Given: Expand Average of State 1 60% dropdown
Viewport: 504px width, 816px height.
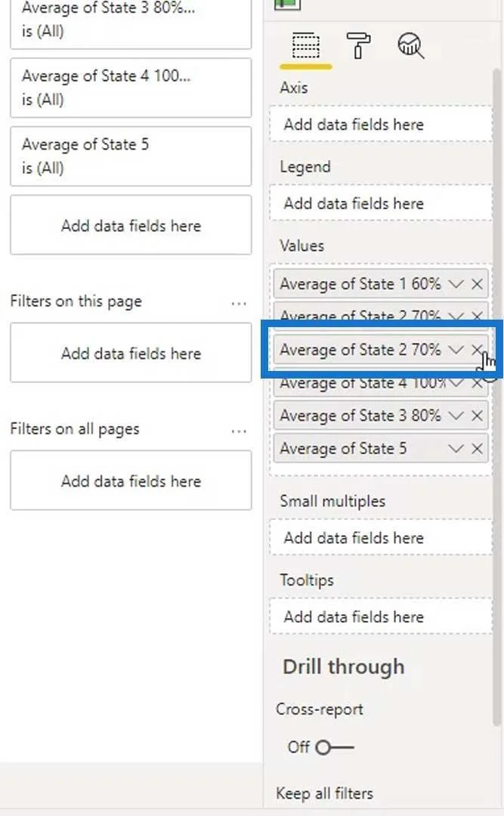Looking at the screenshot, I should point(456,284).
